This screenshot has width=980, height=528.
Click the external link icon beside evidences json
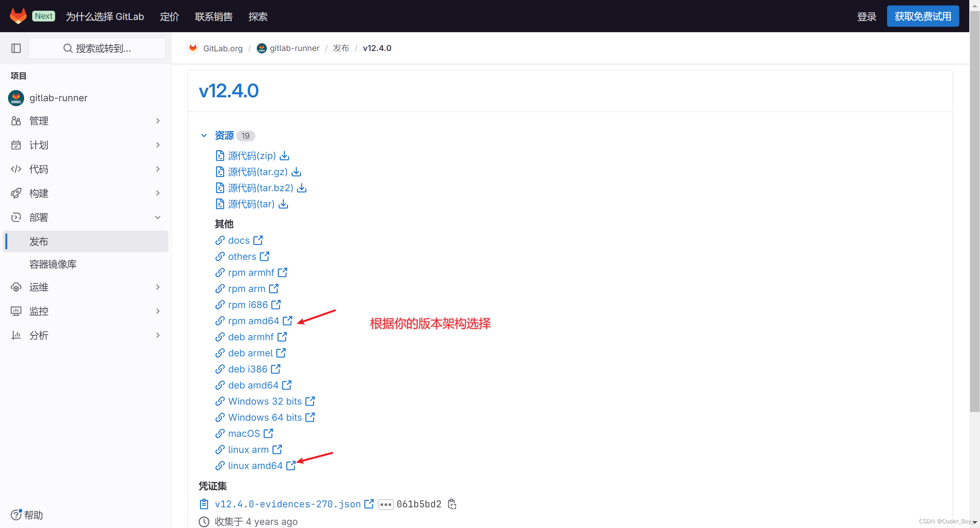click(x=369, y=504)
